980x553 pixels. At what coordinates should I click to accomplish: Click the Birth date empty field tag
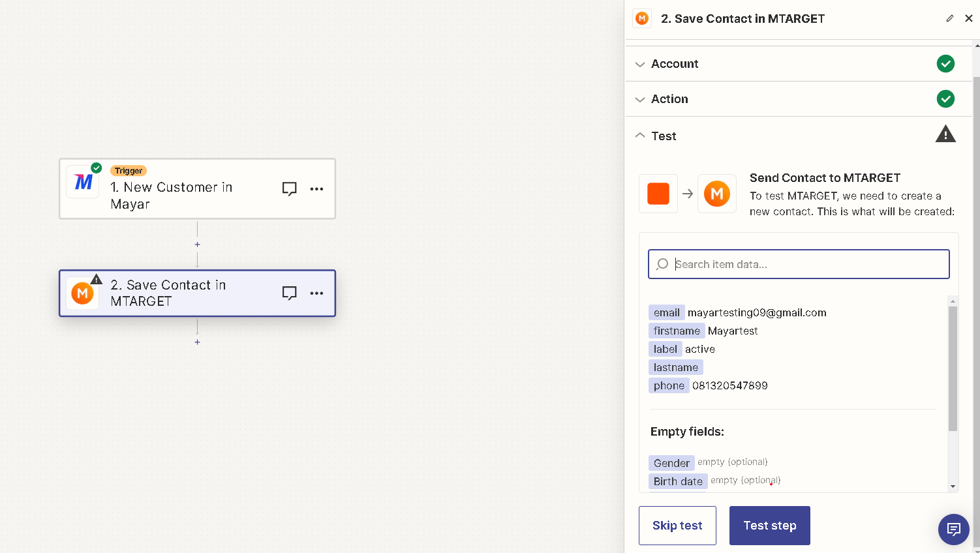point(678,481)
